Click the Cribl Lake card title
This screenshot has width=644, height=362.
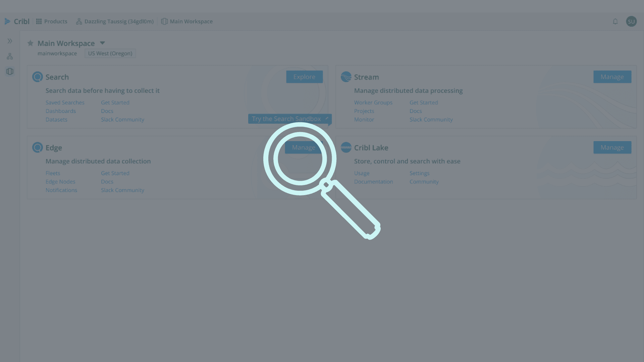tap(371, 148)
